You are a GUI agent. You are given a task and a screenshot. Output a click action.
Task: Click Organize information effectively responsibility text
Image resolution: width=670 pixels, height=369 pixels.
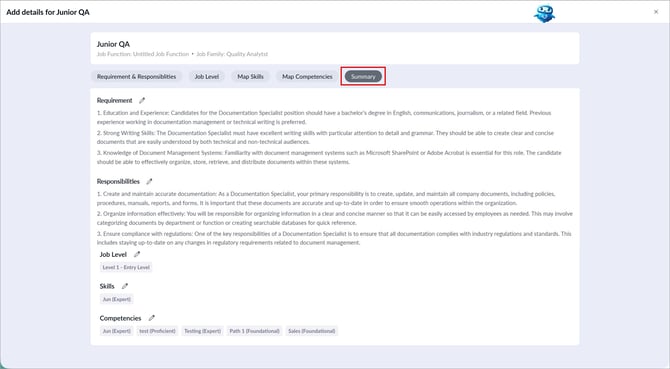tap(335, 218)
